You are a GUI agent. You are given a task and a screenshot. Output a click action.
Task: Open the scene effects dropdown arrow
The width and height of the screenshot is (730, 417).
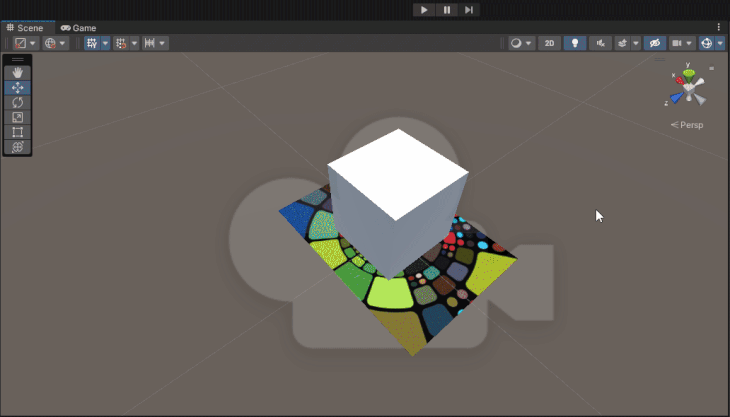click(x=636, y=43)
